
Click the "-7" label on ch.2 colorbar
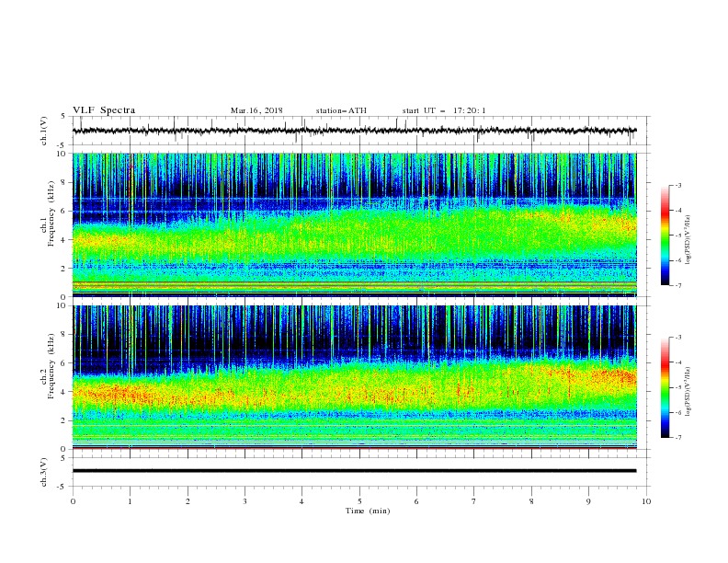click(677, 438)
